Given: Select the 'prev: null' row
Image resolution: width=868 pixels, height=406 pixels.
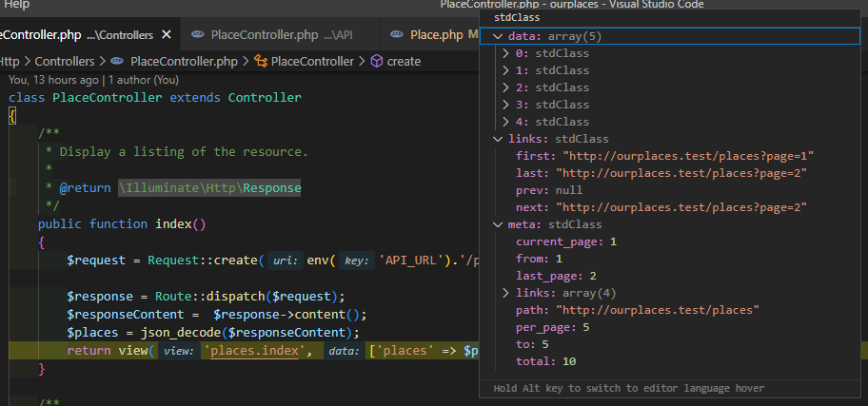Looking at the screenshot, I should 670,190.
